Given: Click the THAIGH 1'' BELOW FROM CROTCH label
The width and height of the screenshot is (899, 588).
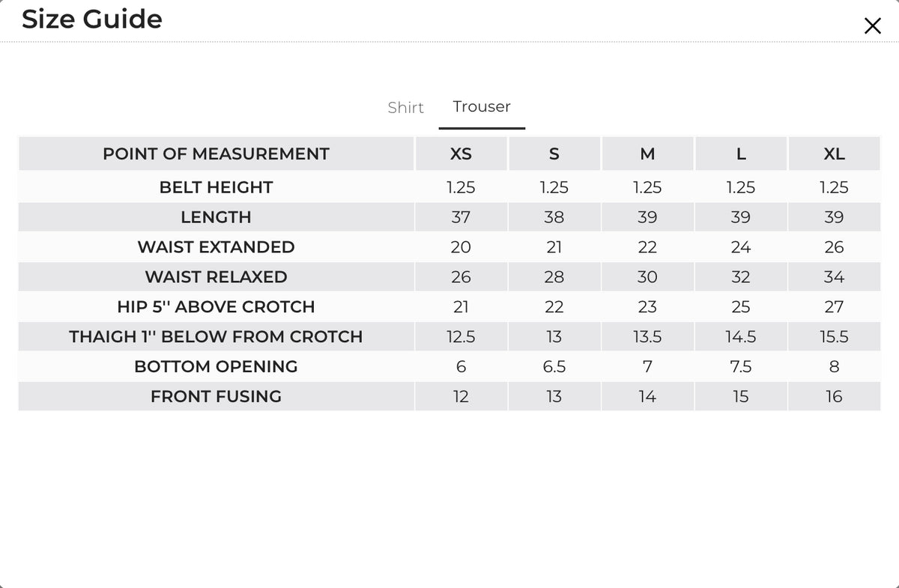Looking at the screenshot, I should [216, 337].
